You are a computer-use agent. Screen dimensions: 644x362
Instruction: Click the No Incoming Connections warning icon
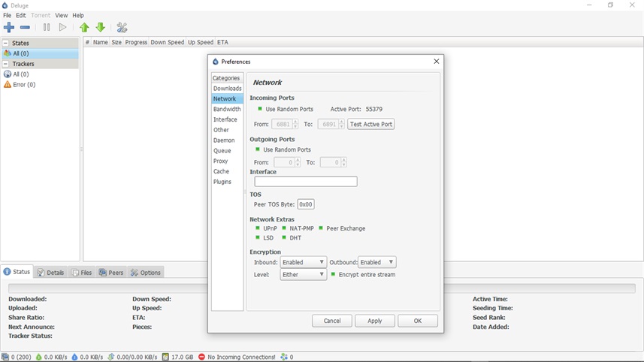coord(201,357)
